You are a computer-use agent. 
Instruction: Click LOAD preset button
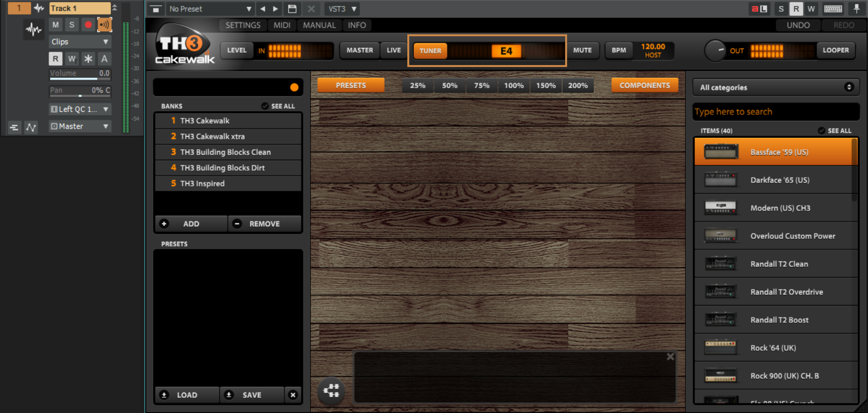pos(187,395)
